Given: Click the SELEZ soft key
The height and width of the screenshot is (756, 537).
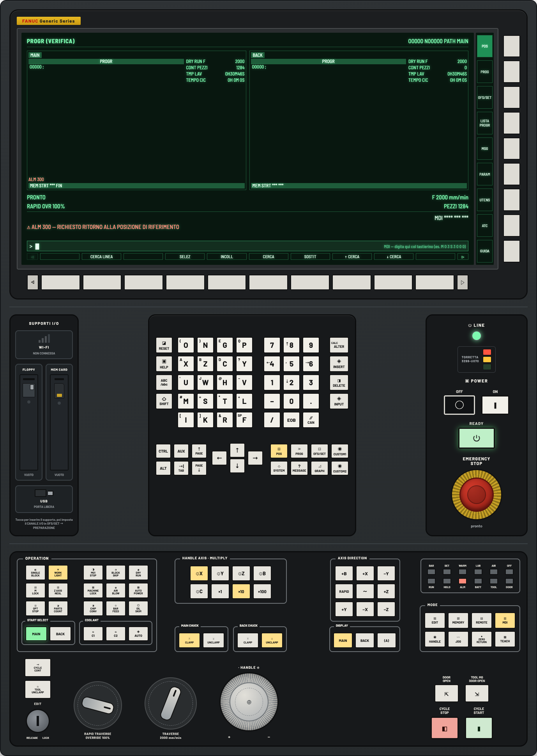Looking at the screenshot, I should (185, 257).
